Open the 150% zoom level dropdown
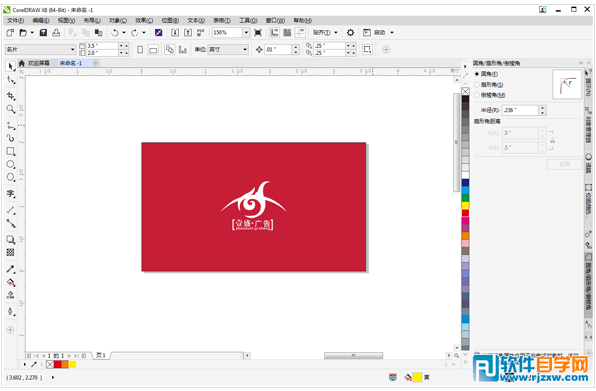The image size is (596, 391). [x=246, y=33]
